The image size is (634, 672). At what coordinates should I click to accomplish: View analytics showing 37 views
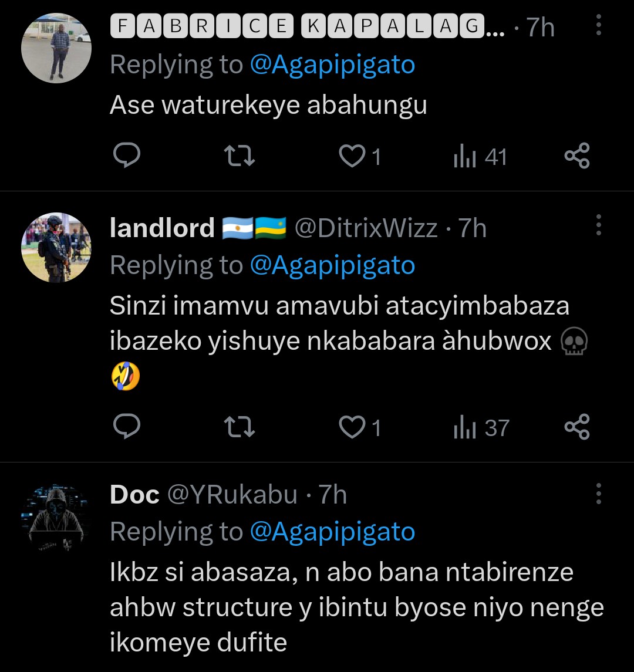point(481,428)
